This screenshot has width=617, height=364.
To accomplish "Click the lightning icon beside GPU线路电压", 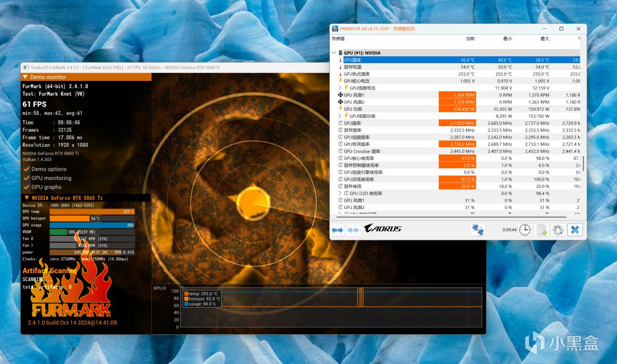I will [346, 88].
